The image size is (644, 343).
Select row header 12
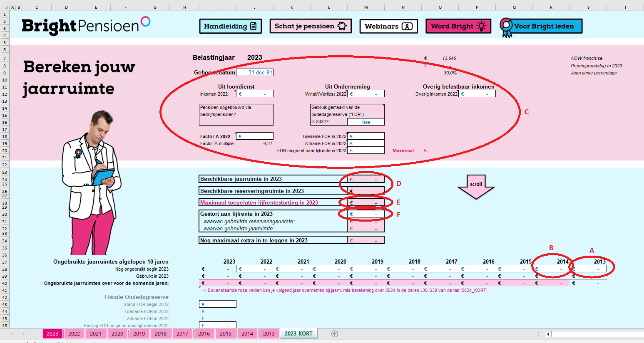click(x=5, y=94)
